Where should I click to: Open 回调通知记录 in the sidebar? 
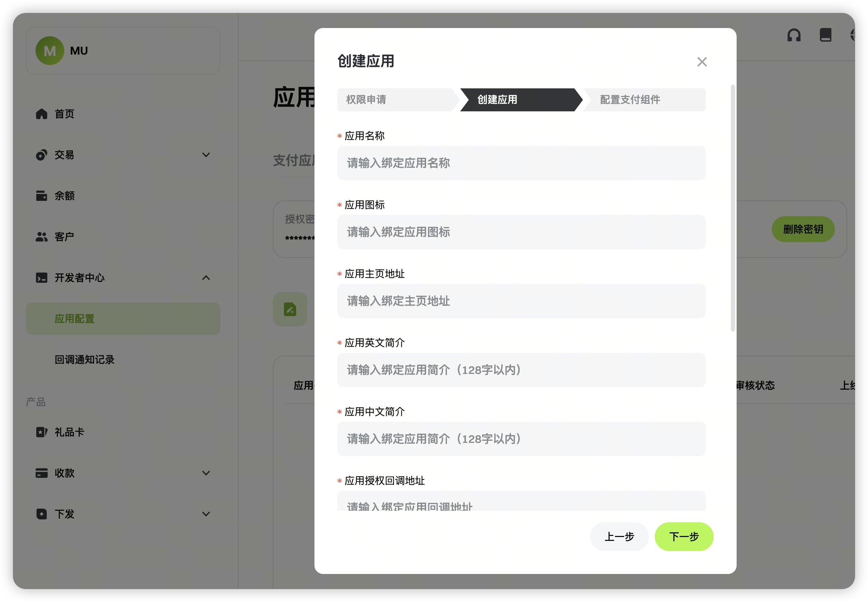pyautogui.click(x=84, y=360)
